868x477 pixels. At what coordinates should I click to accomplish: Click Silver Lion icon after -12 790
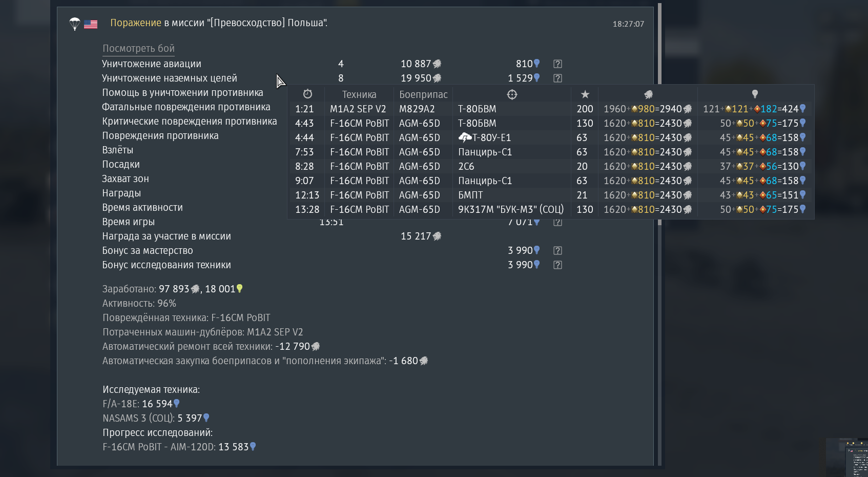coord(316,347)
